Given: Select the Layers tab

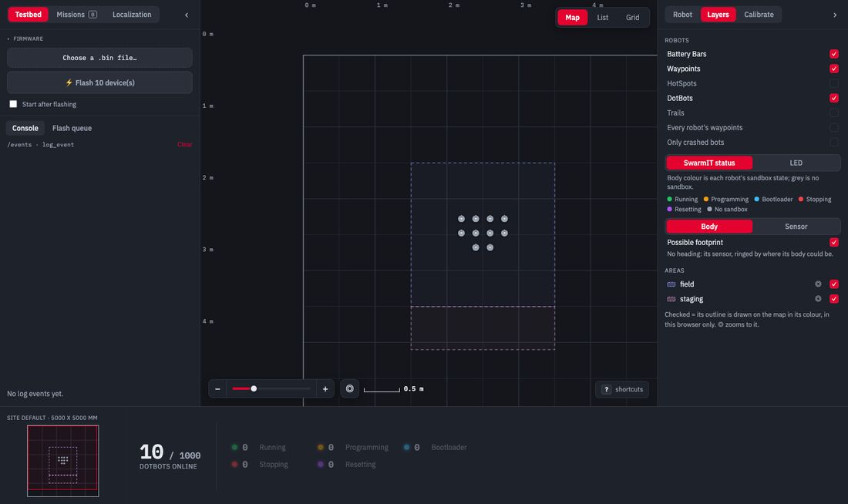Looking at the screenshot, I should coord(718,15).
